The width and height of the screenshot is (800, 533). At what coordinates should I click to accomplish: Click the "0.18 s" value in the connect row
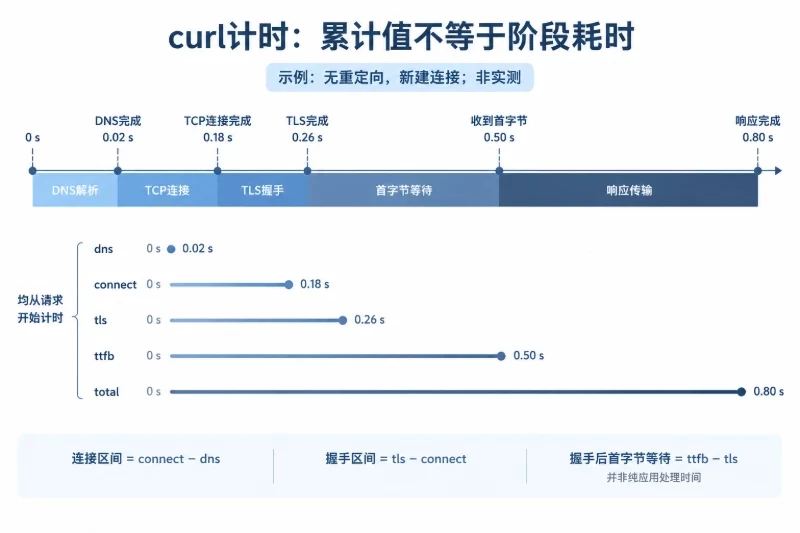pyautogui.click(x=315, y=284)
